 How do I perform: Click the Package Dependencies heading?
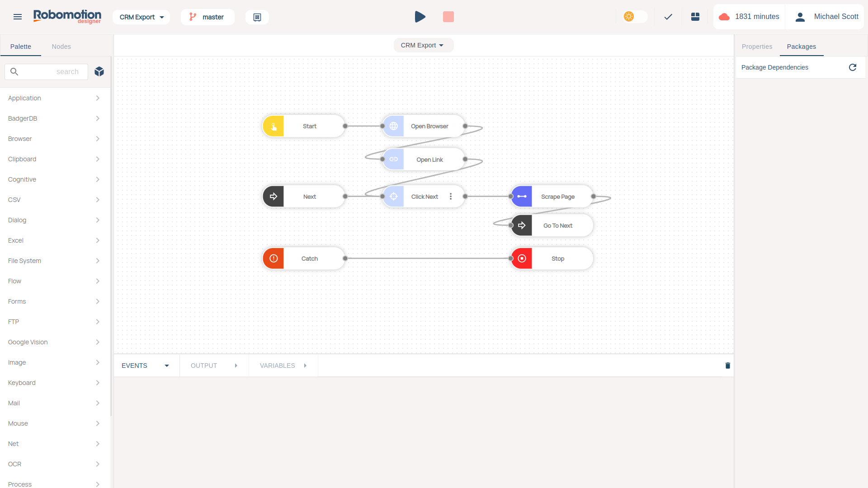pyautogui.click(x=775, y=67)
